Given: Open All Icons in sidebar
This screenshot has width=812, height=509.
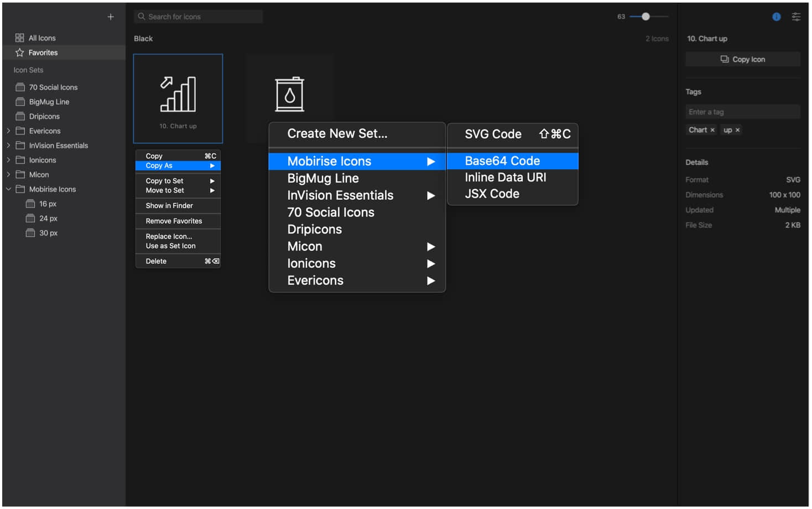Looking at the screenshot, I should (x=64, y=38).
